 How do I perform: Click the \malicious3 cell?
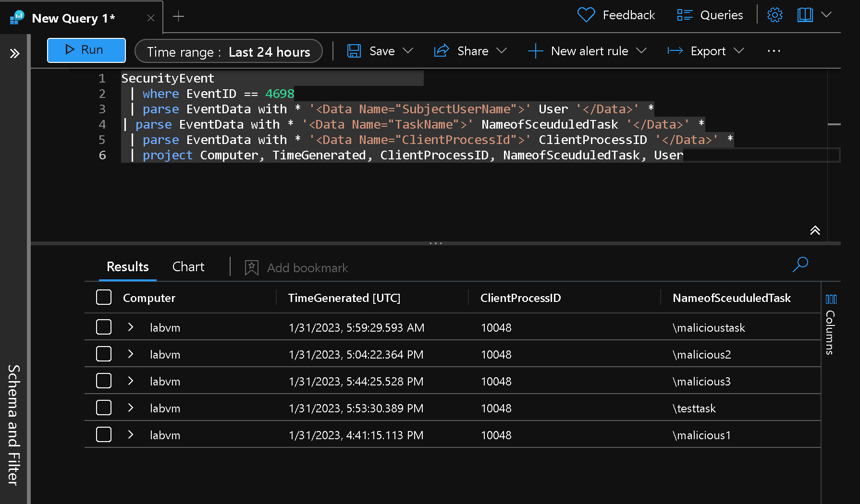coord(701,382)
